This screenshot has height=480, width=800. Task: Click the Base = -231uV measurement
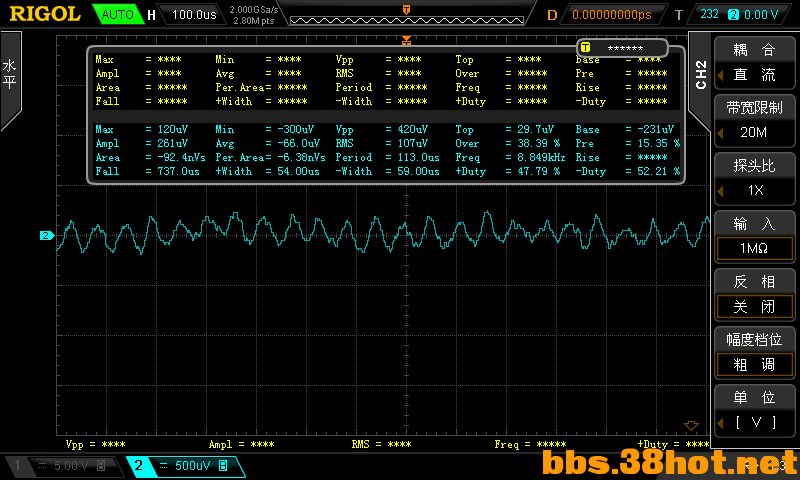(x=625, y=130)
